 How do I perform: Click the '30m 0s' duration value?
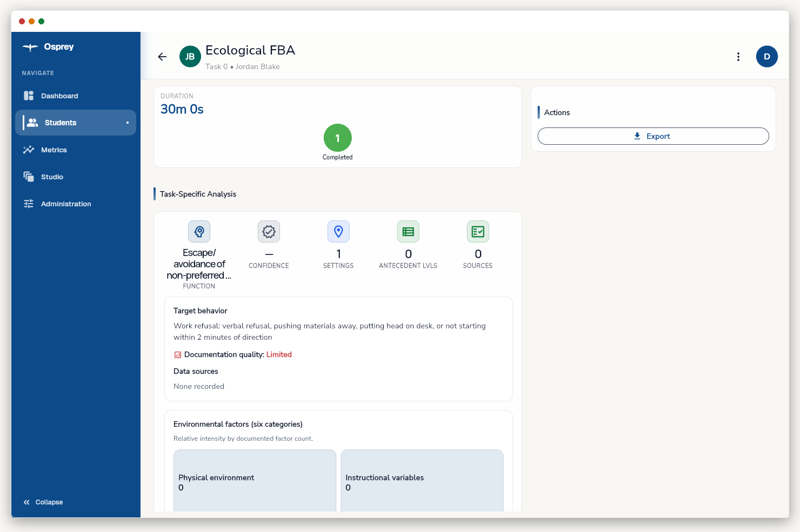click(182, 109)
